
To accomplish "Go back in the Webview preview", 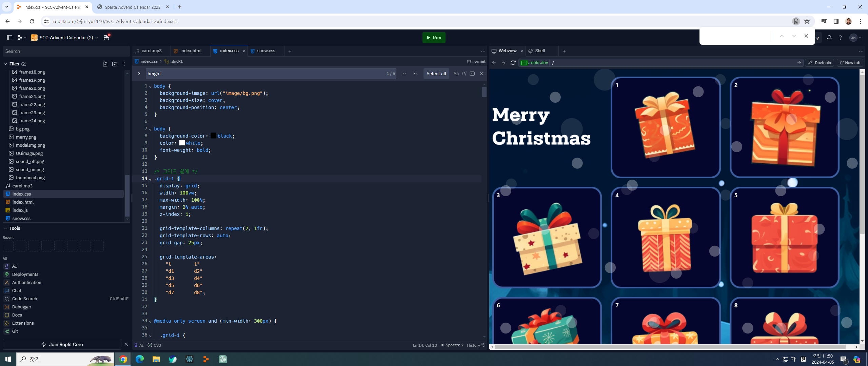I will (x=494, y=63).
